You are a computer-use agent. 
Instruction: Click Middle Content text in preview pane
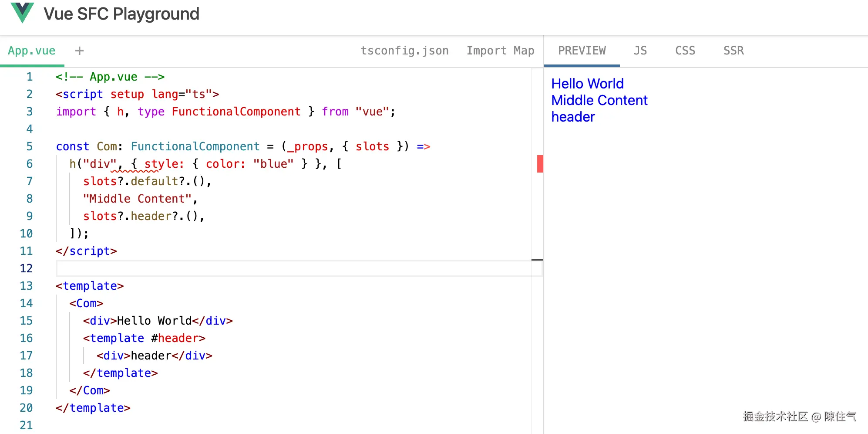point(599,100)
